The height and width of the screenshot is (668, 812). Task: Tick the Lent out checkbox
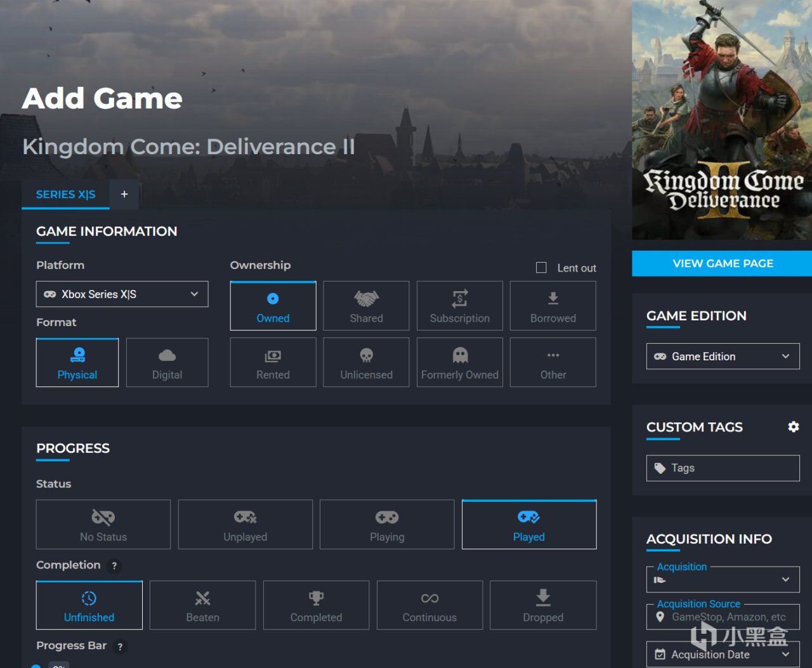[541, 268]
